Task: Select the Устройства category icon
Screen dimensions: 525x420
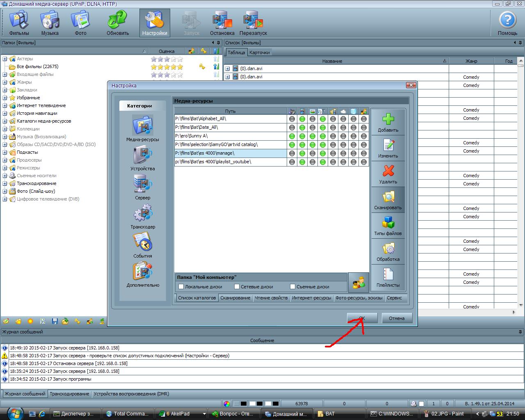Action: pos(142,155)
